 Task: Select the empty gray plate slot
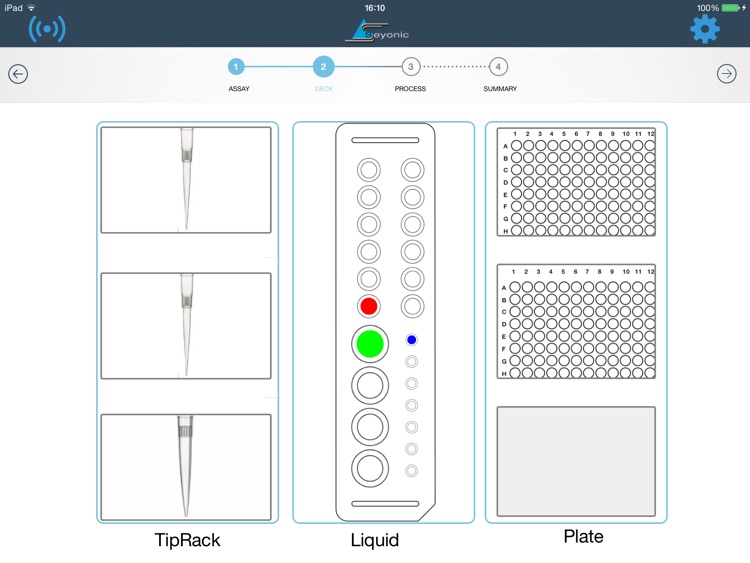point(576,462)
